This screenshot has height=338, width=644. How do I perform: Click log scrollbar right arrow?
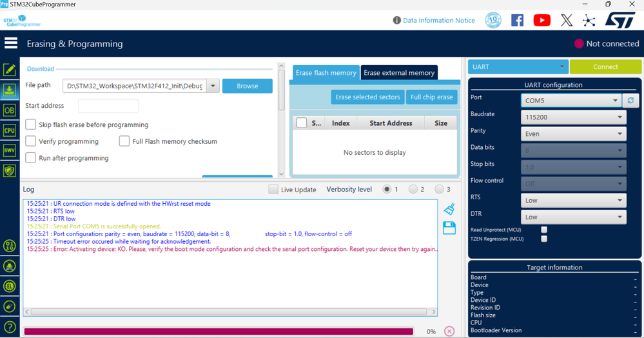tap(433, 312)
